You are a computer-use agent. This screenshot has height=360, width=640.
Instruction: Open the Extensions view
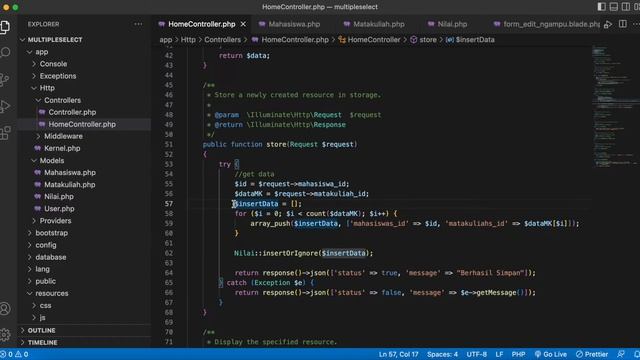5,133
